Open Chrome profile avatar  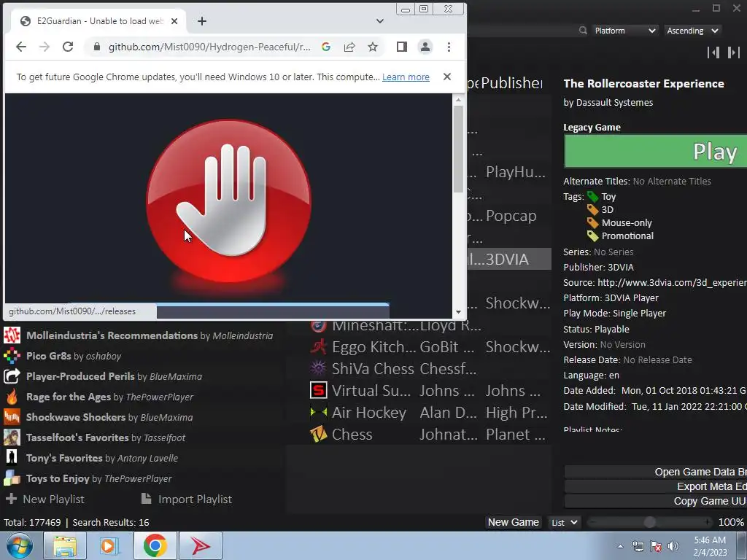pyautogui.click(x=425, y=47)
